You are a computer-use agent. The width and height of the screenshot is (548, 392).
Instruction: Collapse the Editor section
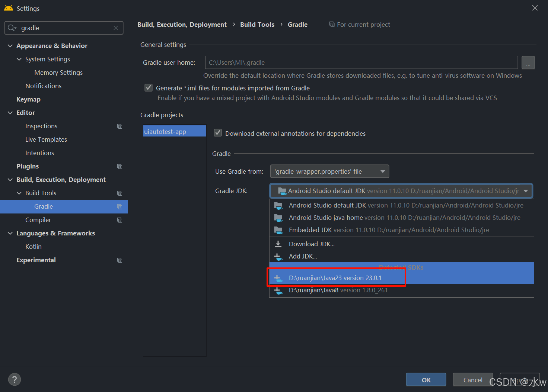10,113
